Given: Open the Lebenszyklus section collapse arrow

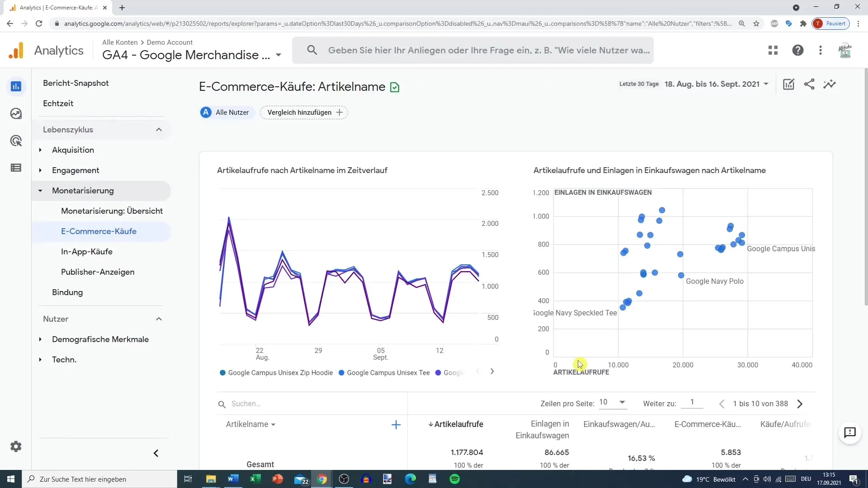Looking at the screenshot, I should click(158, 129).
